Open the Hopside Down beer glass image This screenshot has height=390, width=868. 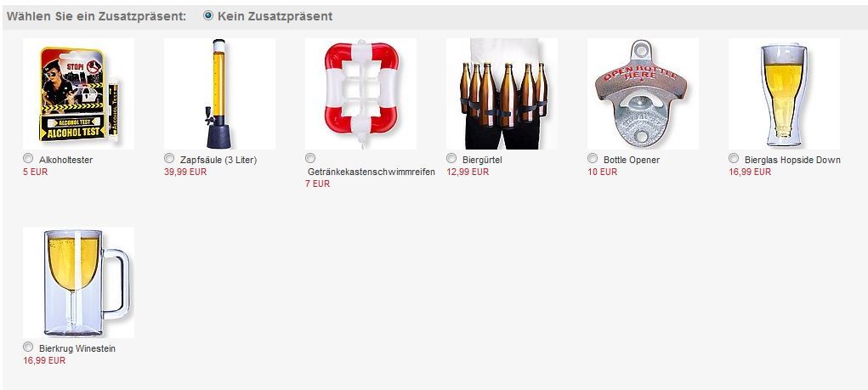[785, 93]
